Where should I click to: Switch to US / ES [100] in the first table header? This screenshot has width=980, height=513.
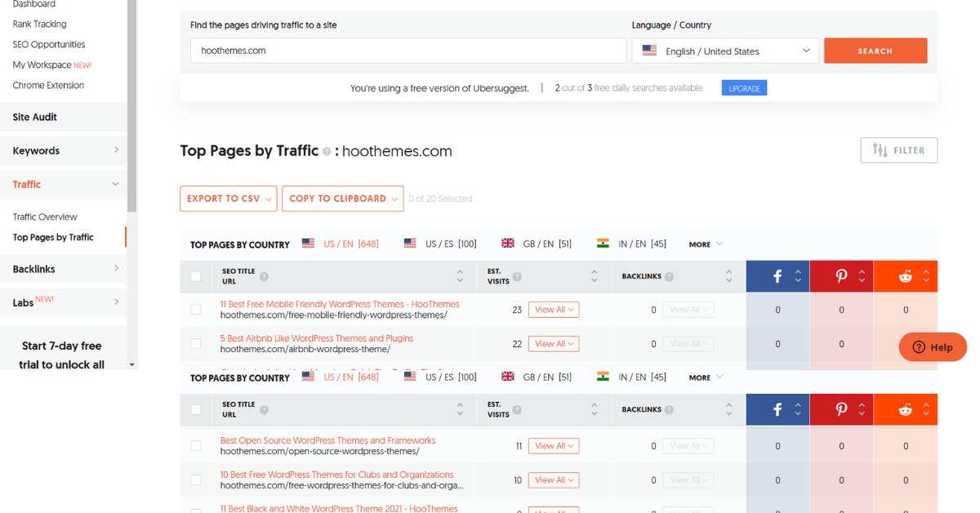pyautogui.click(x=440, y=243)
